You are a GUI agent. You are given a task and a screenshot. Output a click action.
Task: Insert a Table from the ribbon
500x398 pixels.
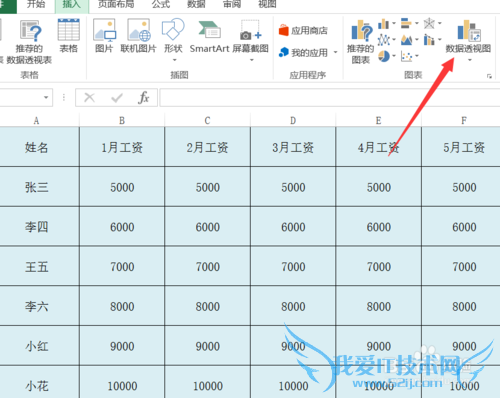(68, 36)
